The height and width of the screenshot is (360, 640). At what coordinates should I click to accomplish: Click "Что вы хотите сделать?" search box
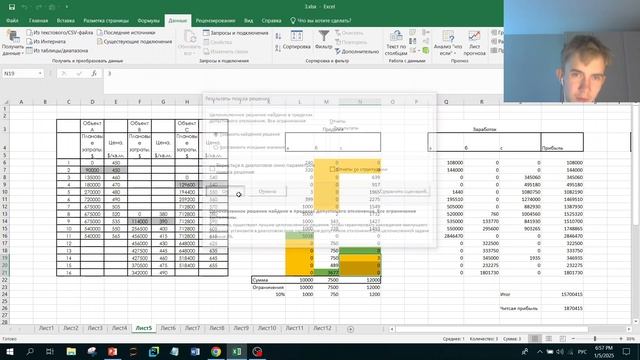[321, 20]
